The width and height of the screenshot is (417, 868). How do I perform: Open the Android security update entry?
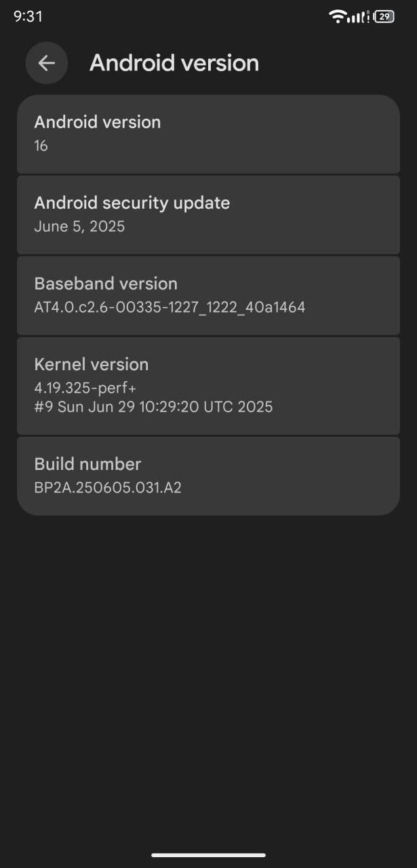[208, 215]
